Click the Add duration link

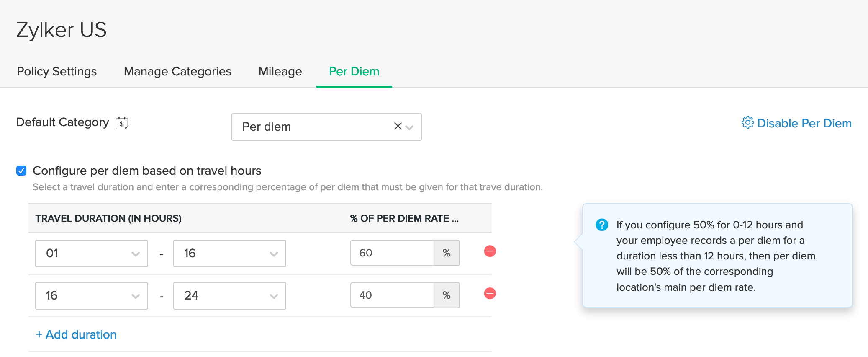pos(76,334)
